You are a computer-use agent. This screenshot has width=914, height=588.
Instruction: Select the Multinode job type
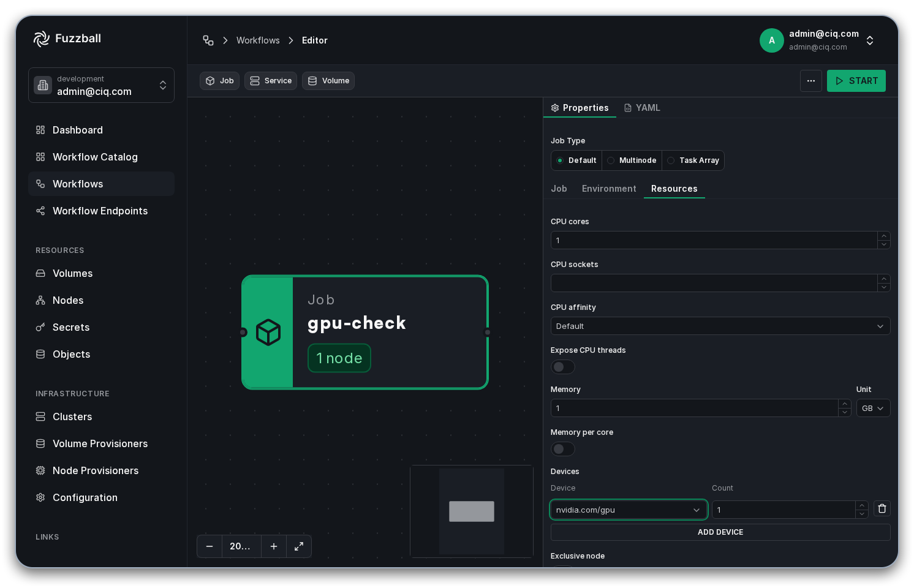(x=632, y=160)
